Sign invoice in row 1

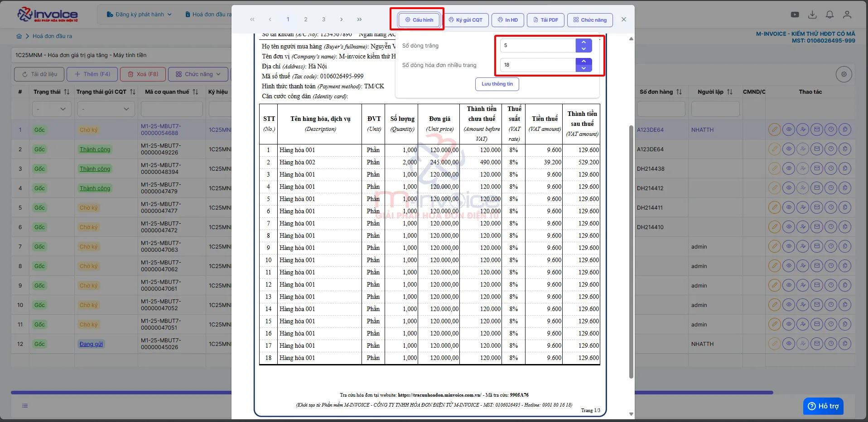click(803, 129)
